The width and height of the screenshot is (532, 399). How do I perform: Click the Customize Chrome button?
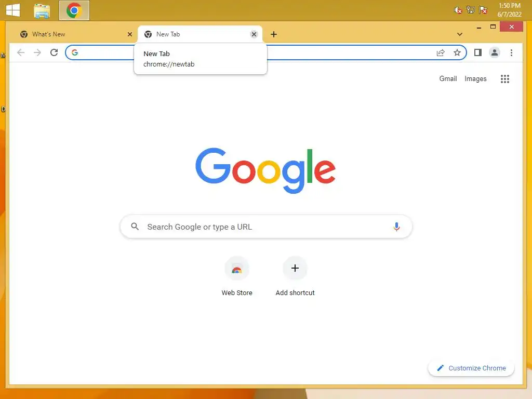coord(471,368)
